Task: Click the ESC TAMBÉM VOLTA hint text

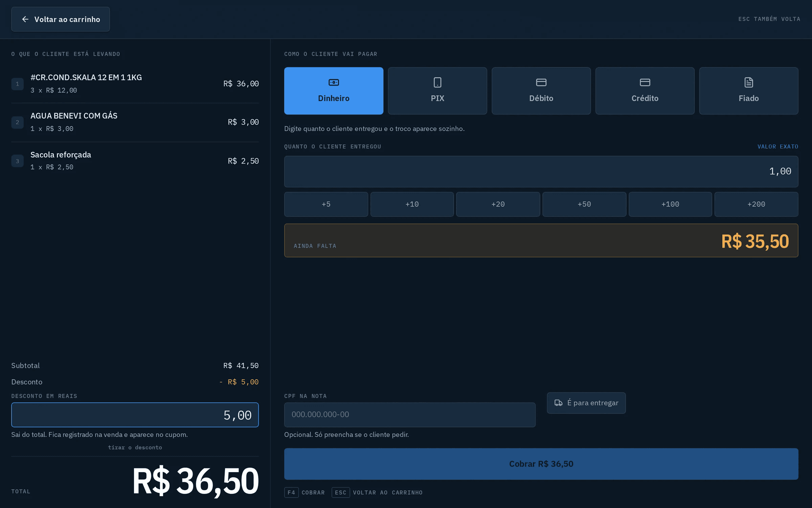Action: [x=769, y=19]
